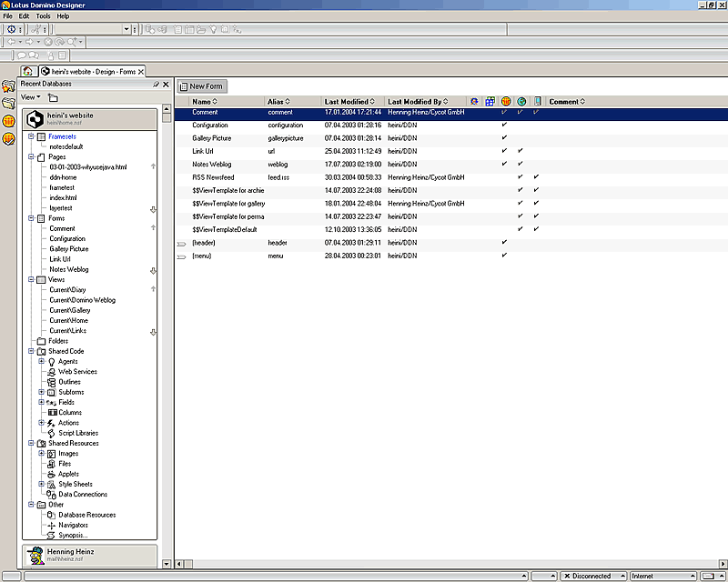This screenshot has height=582, width=728.
Task: Select the $$ViewTemplateDefault form row
Action: click(x=451, y=230)
